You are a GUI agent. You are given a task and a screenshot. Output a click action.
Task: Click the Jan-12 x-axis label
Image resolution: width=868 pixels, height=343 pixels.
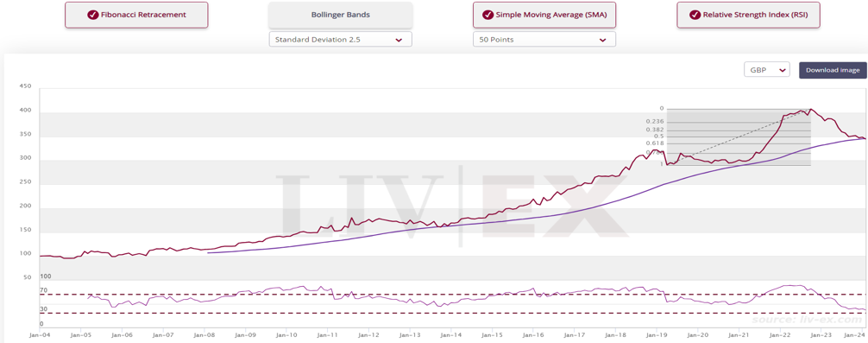(x=368, y=335)
